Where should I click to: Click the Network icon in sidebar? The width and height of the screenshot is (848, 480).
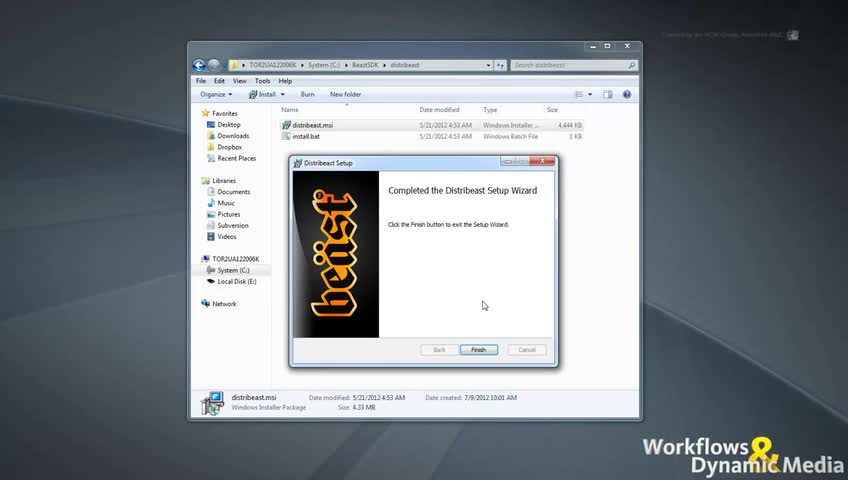tap(206, 304)
